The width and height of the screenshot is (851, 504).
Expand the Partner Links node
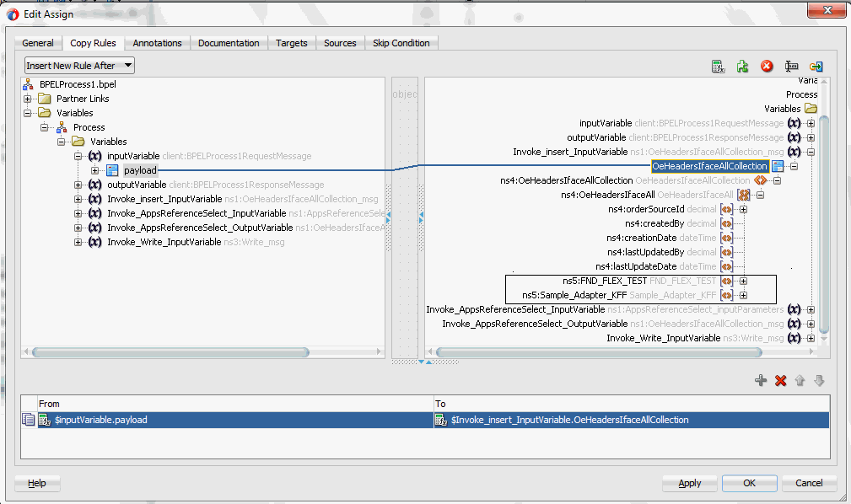[27, 99]
